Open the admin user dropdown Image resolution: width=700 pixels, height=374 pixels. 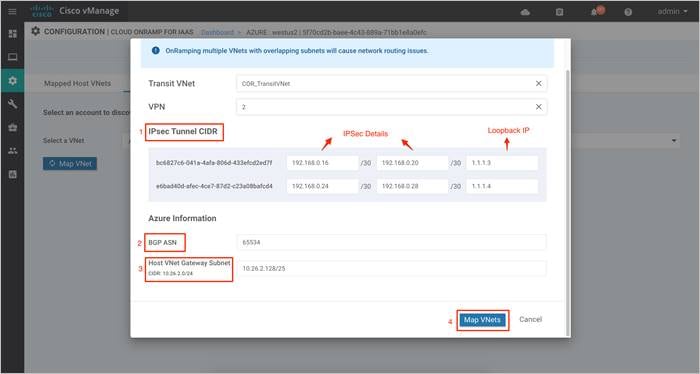[x=672, y=12]
